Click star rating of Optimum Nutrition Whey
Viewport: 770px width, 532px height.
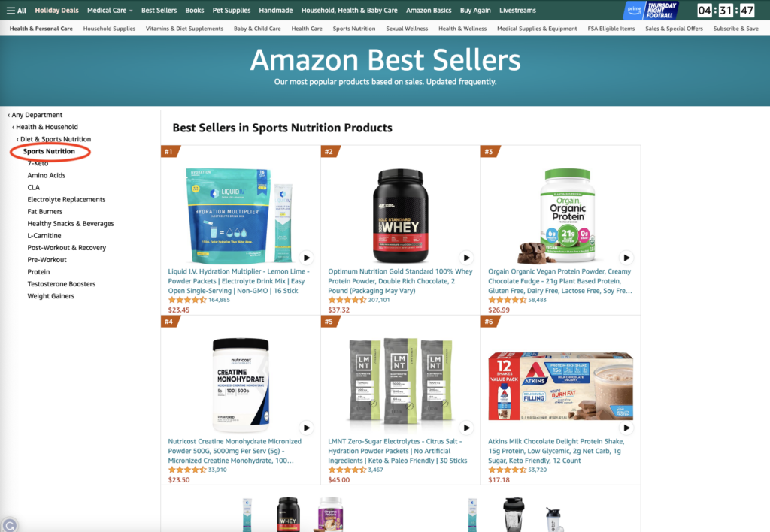click(x=347, y=300)
